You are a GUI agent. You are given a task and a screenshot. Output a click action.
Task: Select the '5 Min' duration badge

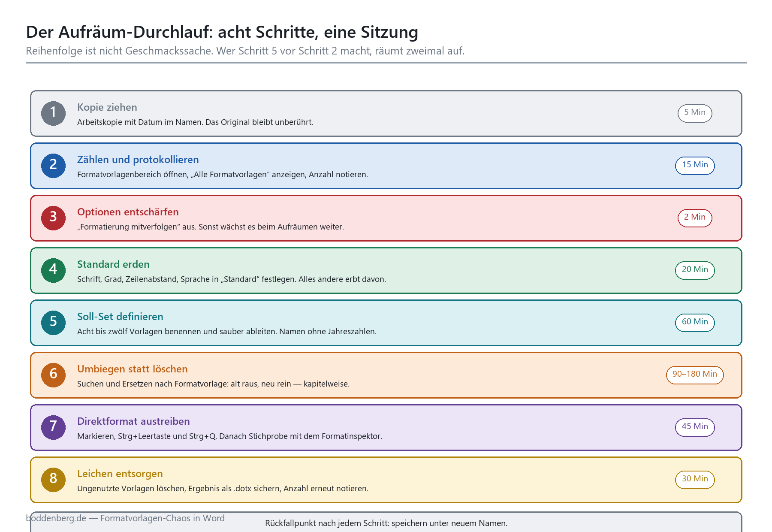(695, 113)
